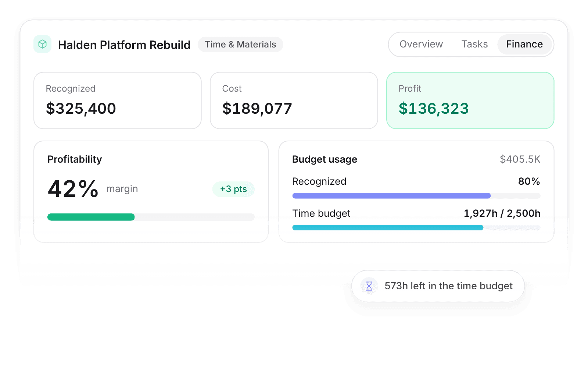Viewport: 588px width, 368px height.
Task: Click the project cube icon
Action: [x=42, y=44]
